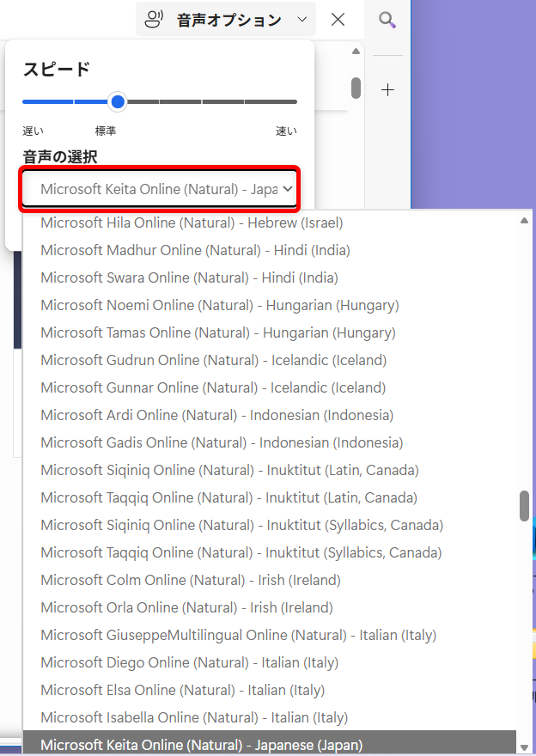Viewport: 536px width, 756px height.
Task: Click the voice options speaker icon
Action: coord(154,20)
